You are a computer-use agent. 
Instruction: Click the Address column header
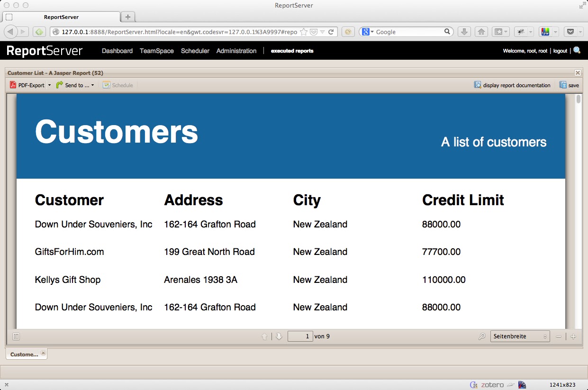point(193,200)
